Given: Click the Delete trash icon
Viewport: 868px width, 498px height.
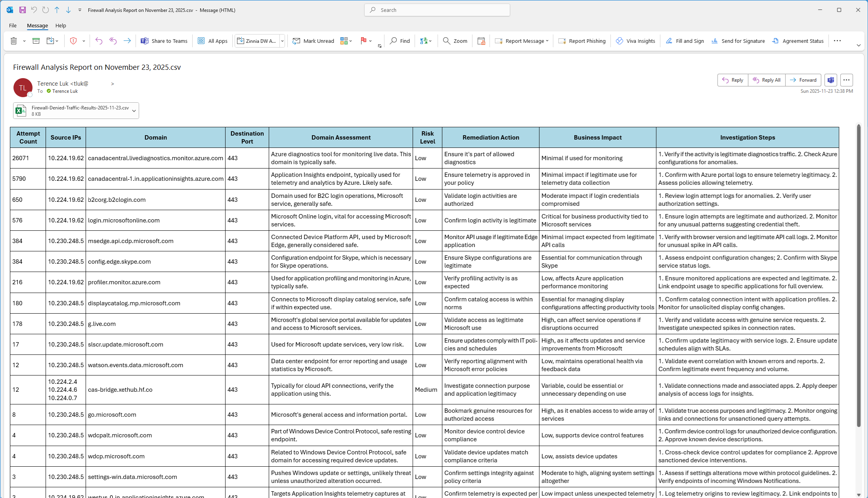Looking at the screenshot, I should [x=13, y=41].
